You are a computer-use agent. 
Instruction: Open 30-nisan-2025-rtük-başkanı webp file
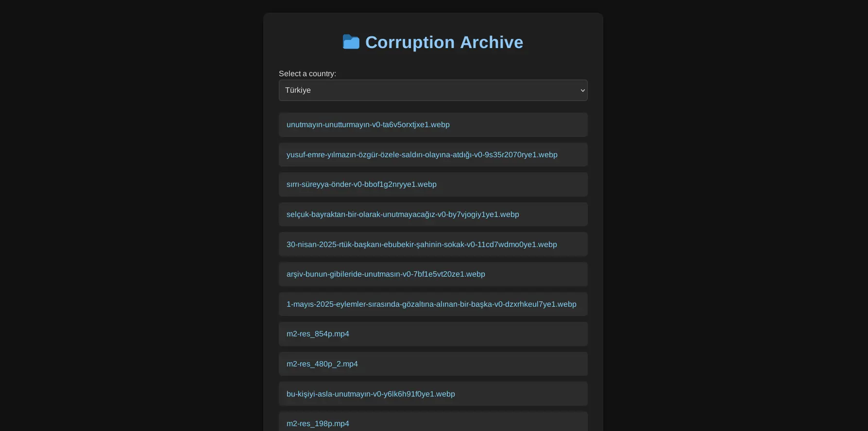point(422,245)
